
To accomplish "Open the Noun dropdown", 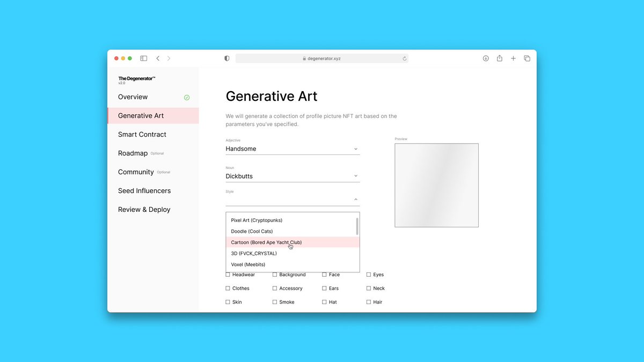I will coord(292,176).
